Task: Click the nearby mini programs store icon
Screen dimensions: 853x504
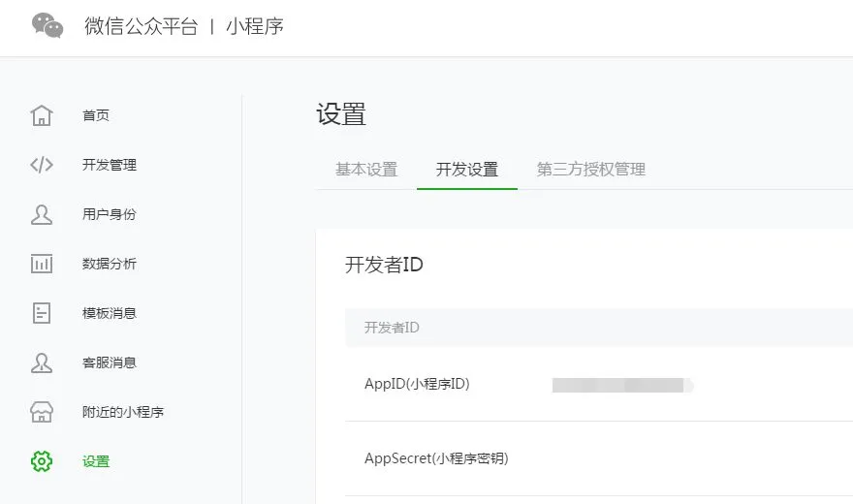Action: click(42, 412)
